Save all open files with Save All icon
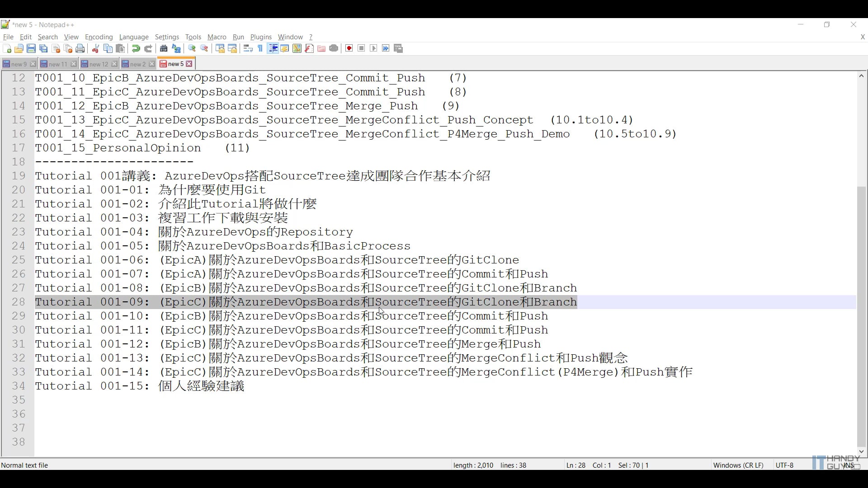The image size is (868, 488). pyautogui.click(x=43, y=48)
